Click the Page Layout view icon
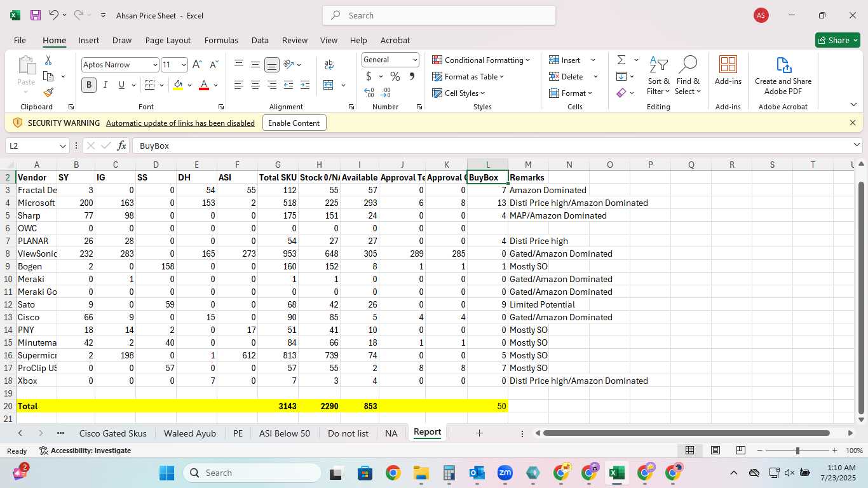This screenshot has height=488, width=868. [715, 451]
